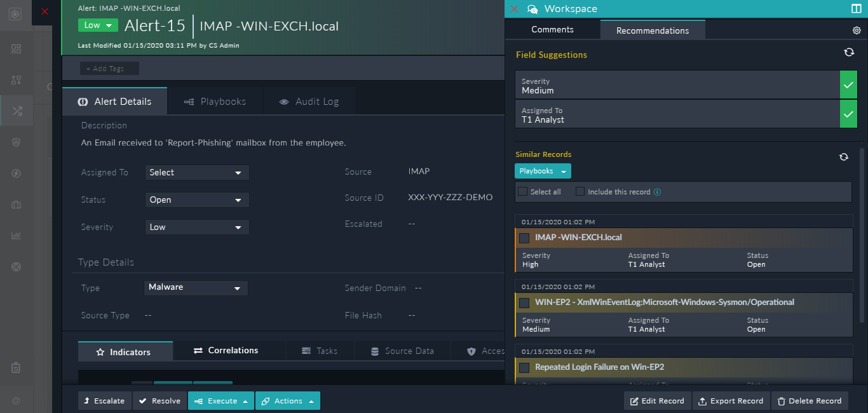Refresh the Similar Records list
The image size is (868, 413).
(x=844, y=156)
